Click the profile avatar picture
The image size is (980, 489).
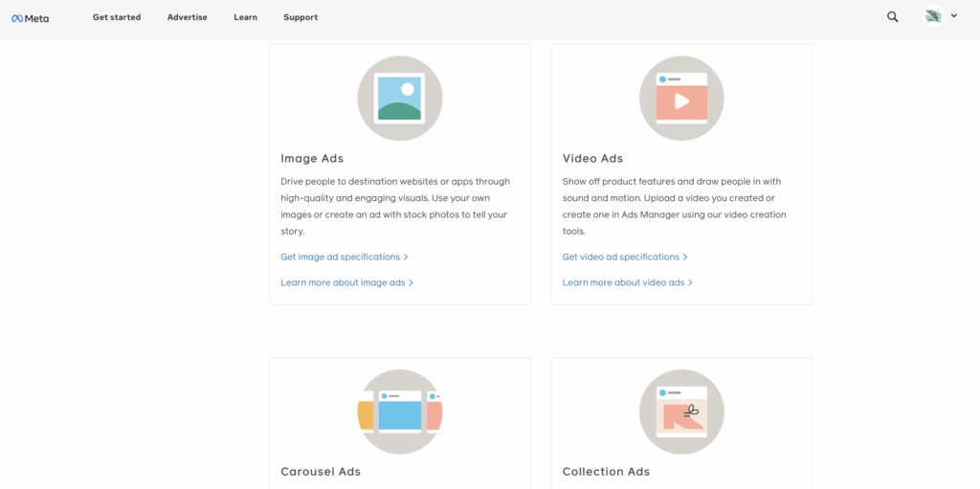[x=933, y=16]
